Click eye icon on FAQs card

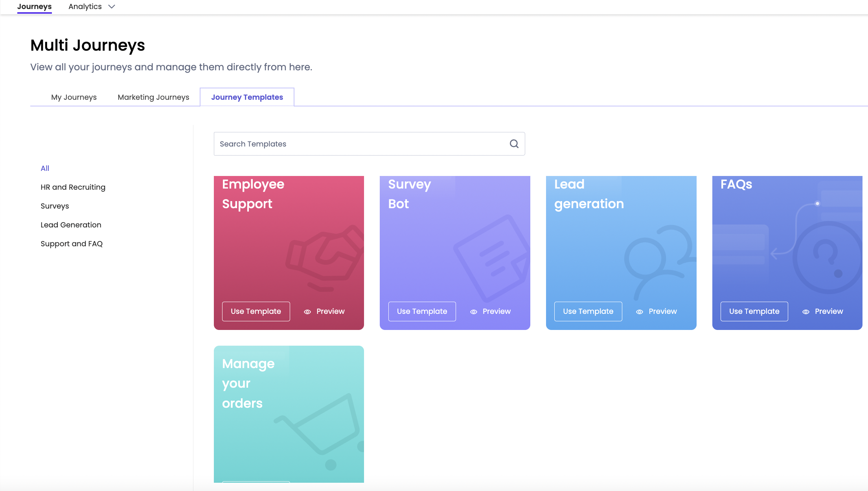tap(806, 311)
